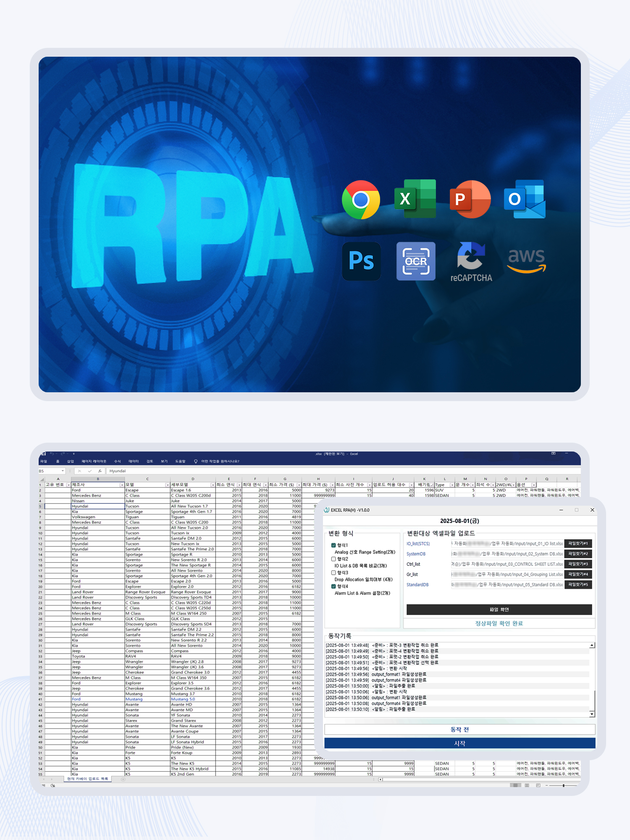Click the 파일찾기#1 browse button

click(x=578, y=543)
